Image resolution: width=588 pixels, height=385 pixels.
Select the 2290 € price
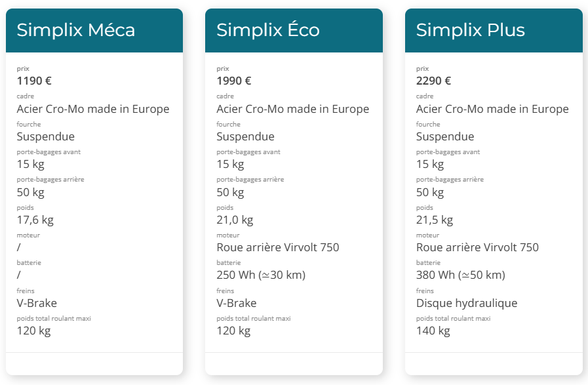pos(433,81)
